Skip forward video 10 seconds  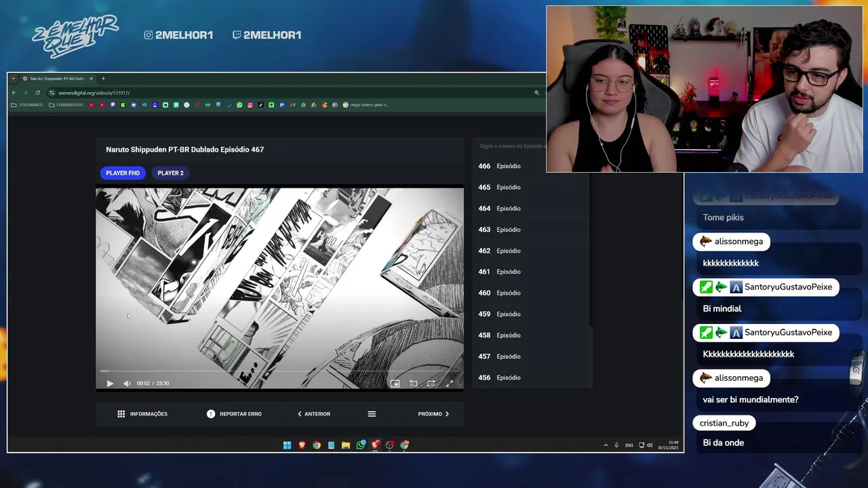point(431,384)
